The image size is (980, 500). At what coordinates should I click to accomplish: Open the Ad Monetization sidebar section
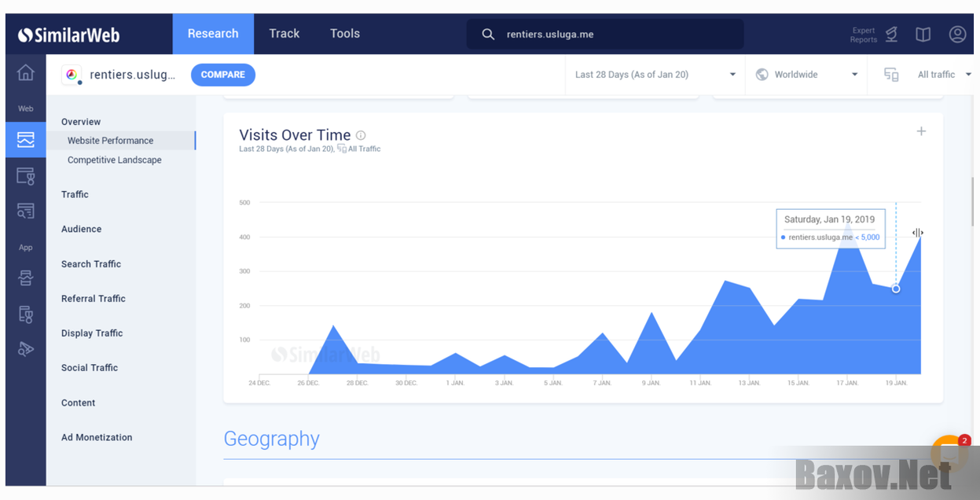click(97, 437)
